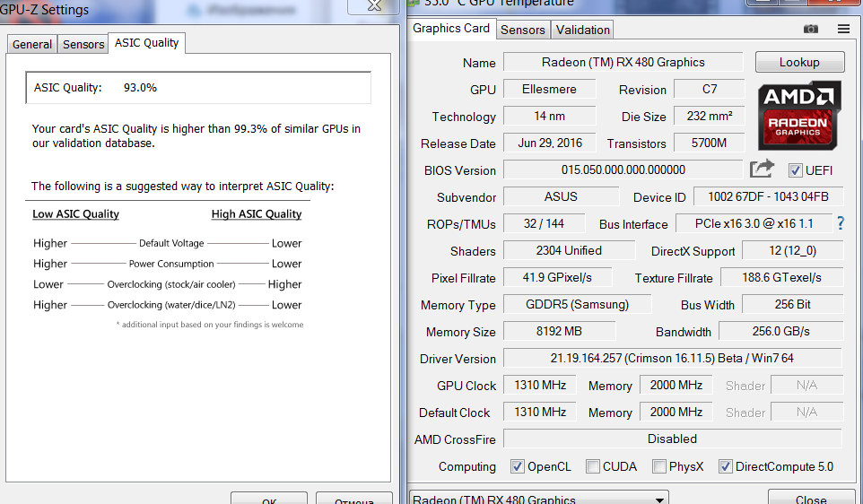Click the Bus Interface value PCIe x16 3.0
Image resolution: width=863 pixels, height=504 pixels.
754,223
